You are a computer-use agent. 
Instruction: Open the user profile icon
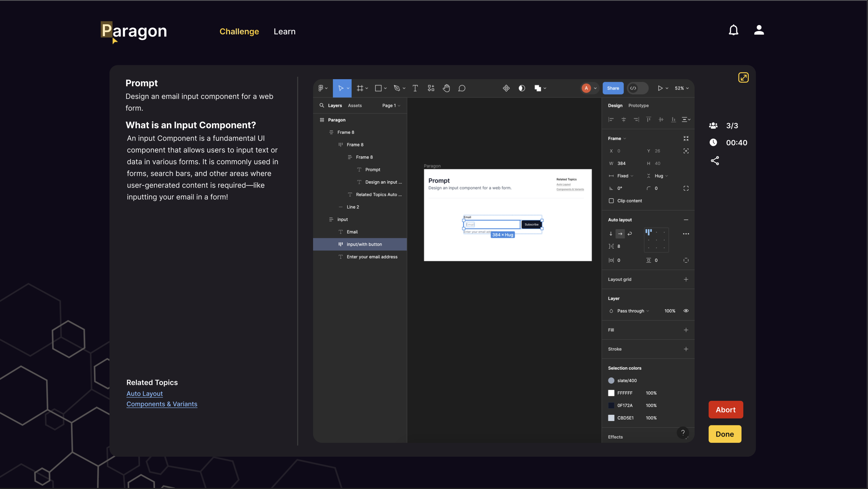tap(759, 30)
